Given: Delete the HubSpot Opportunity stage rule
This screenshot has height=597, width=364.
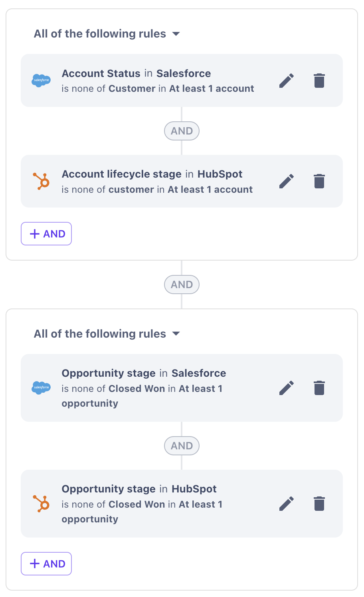Looking at the screenshot, I should coord(319,504).
